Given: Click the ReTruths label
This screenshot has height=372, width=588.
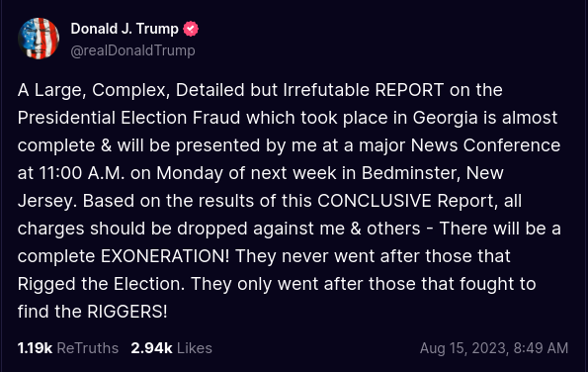Looking at the screenshot, I should tap(87, 348).
